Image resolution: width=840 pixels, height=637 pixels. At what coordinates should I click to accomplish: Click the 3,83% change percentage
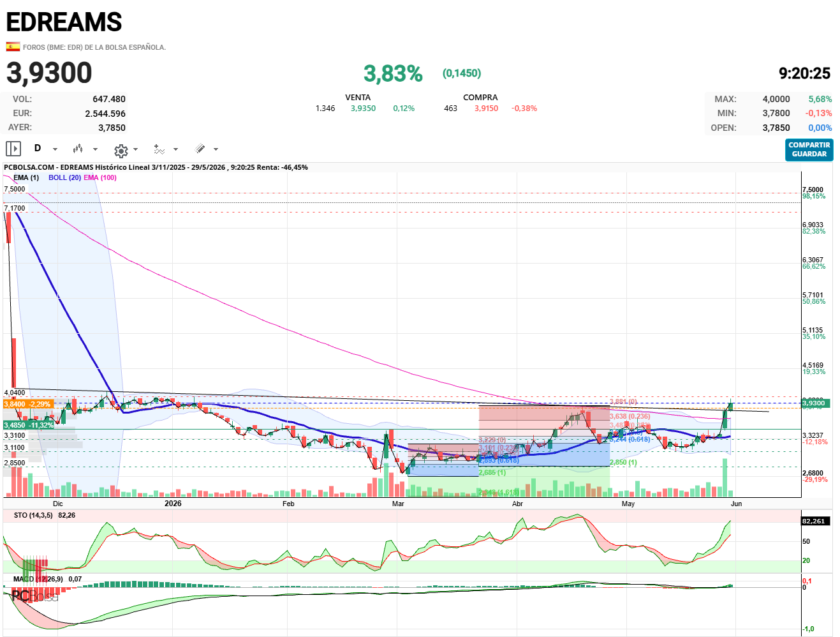[393, 74]
